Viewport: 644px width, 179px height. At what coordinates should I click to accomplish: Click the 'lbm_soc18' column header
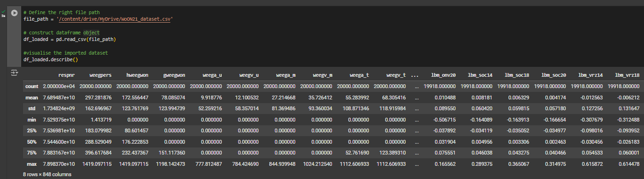click(517, 75)
